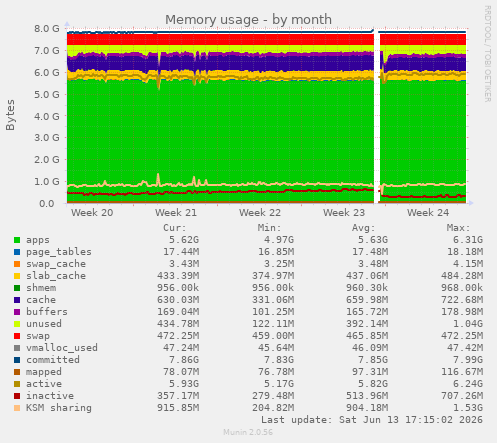Click the KSM sharing spike in Week 21
Image resolution: width=497 pixels, height=443 pixels.
[x=158, y=179]
